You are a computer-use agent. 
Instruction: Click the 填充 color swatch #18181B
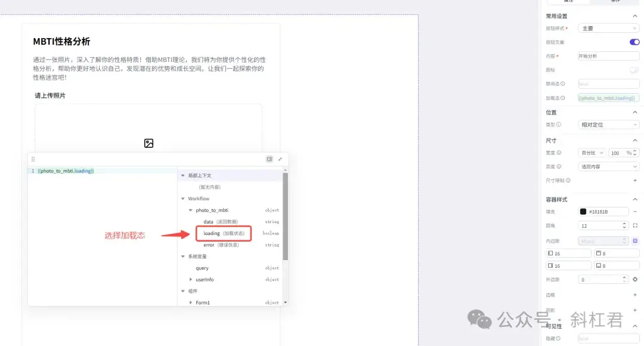click(x=583, y=212)
